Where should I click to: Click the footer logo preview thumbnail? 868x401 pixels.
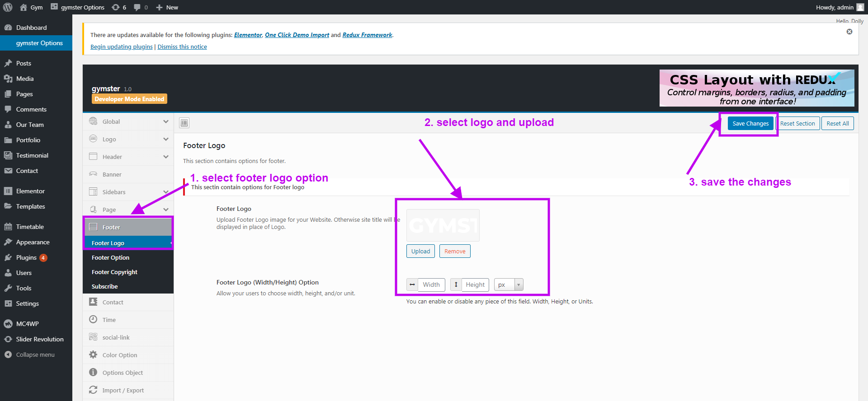[443, 225]
